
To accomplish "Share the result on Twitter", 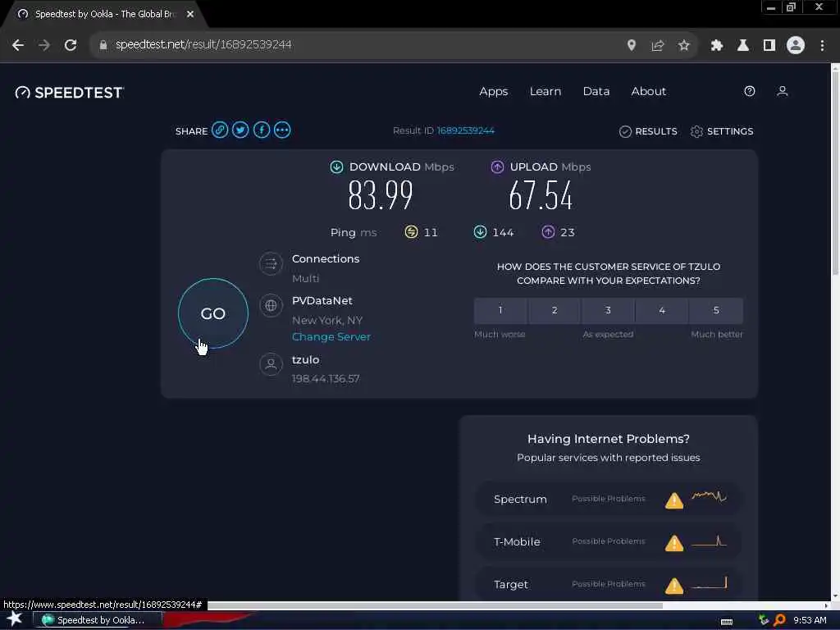I will [x=240, y=130].
